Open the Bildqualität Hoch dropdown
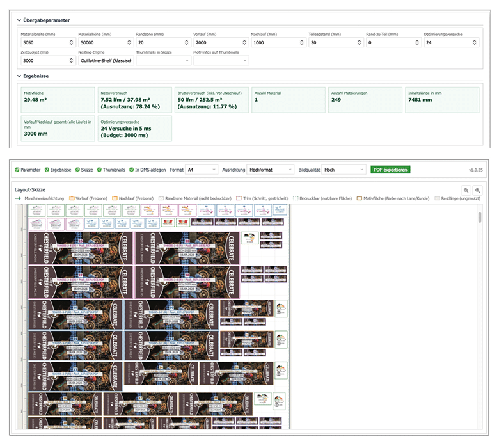The image size is (499, 448). [x=344, y=170]
